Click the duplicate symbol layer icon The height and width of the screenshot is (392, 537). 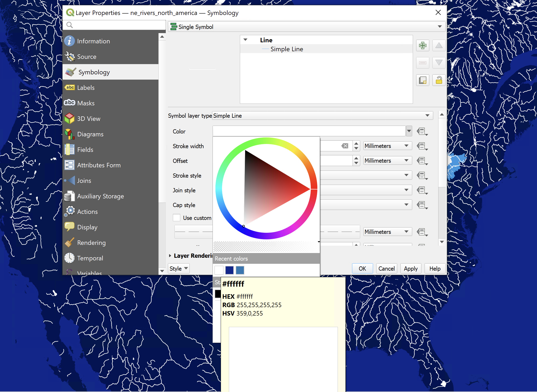[422, 80]
